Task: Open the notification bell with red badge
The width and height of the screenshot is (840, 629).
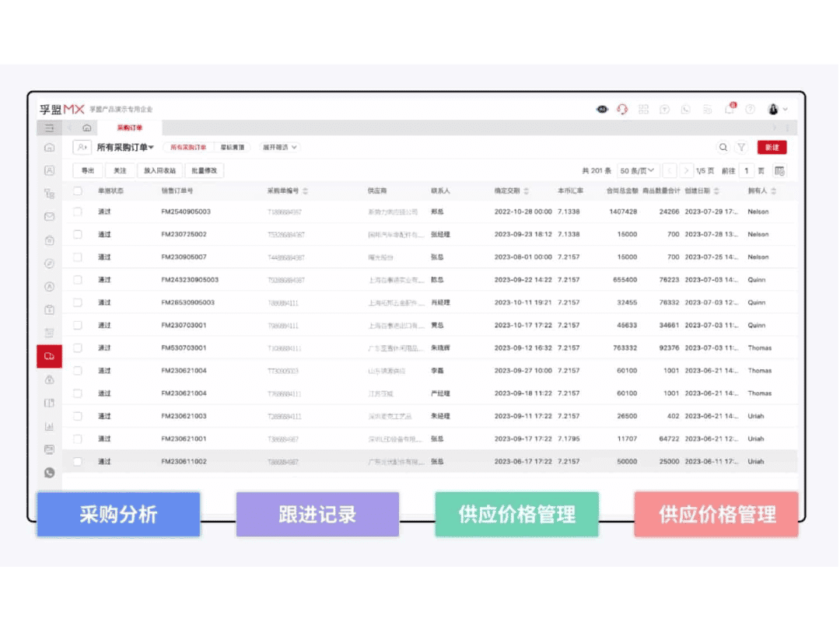Action: click(x=730, y=110)
